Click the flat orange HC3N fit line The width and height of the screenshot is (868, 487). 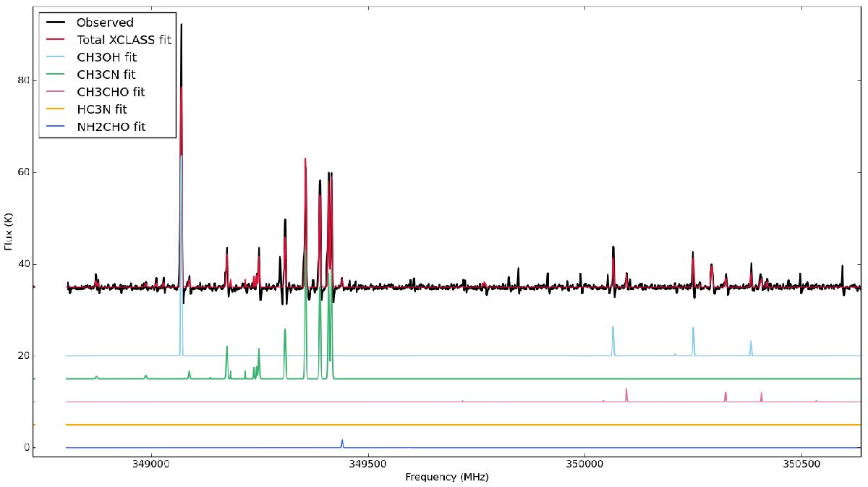(506, 425)
